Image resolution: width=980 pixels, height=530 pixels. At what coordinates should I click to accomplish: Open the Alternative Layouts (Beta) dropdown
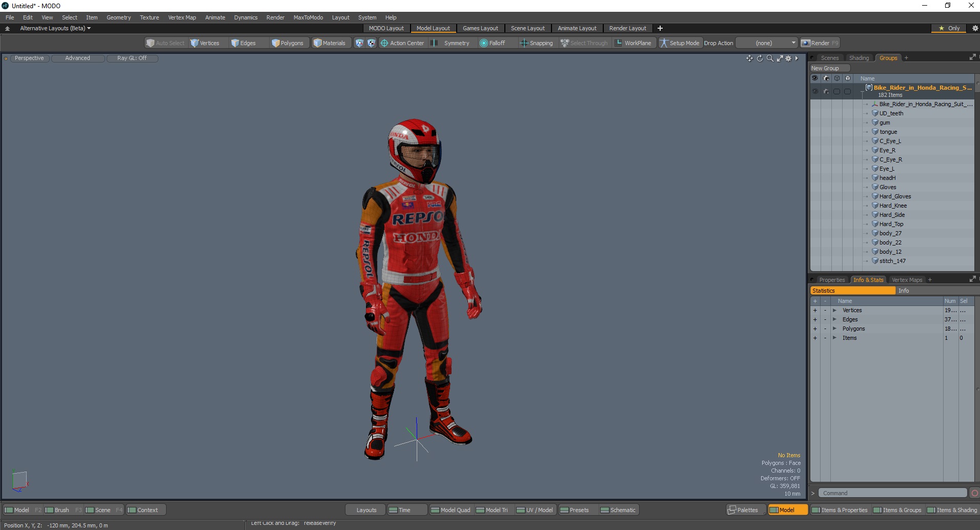[x=55, y=28]
